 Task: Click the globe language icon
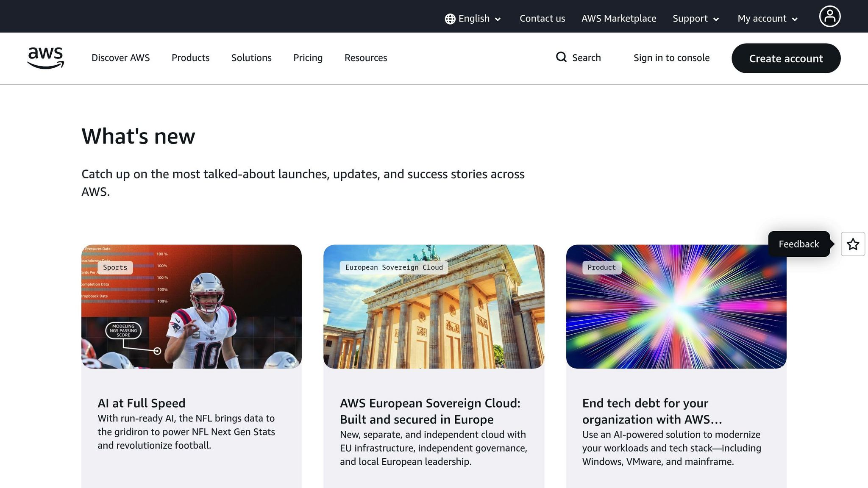coord(450,19)
